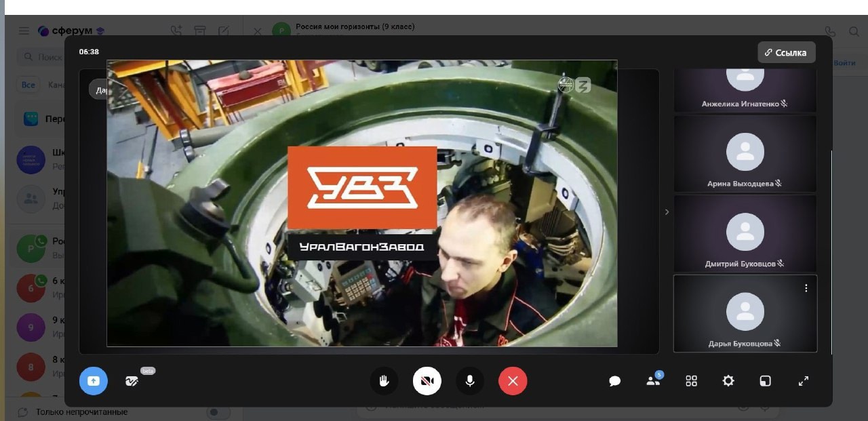
Task: Open chat with red 8 avatar
Action: tap(31, 367)
